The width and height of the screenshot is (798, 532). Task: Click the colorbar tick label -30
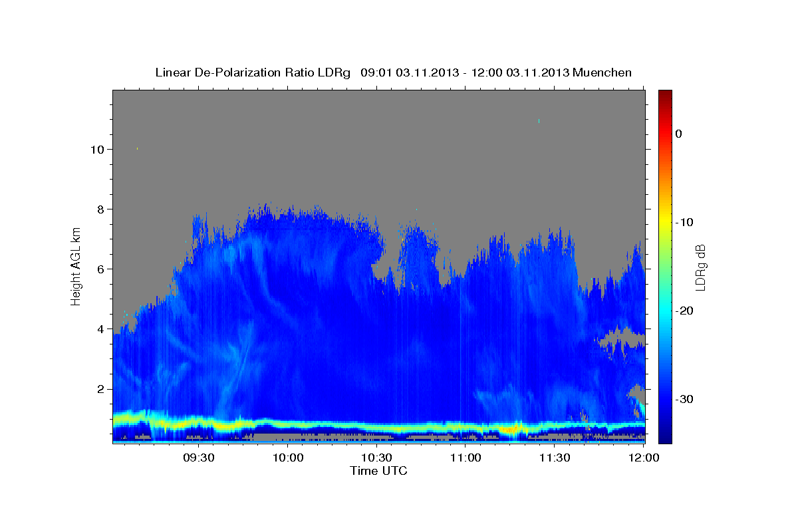click(684, 399)
